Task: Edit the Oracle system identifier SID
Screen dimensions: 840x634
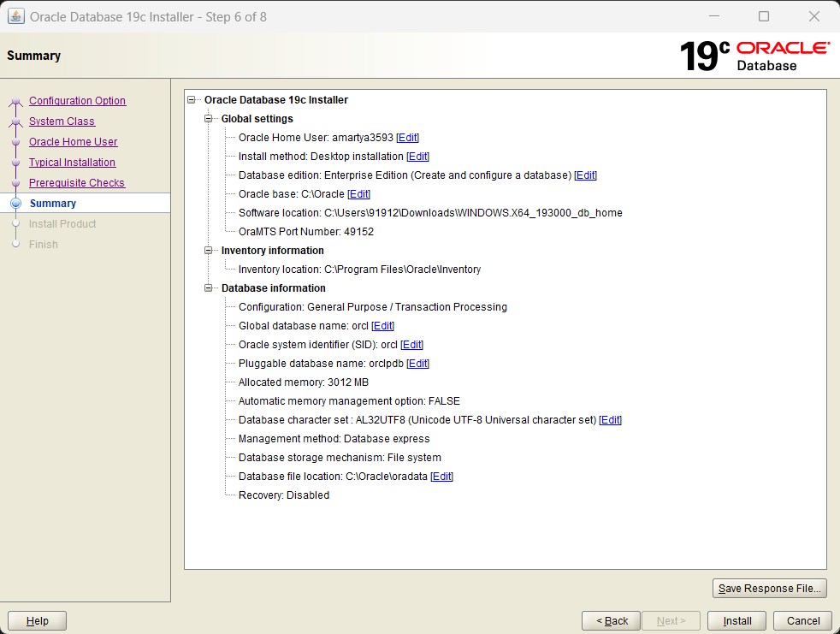Action: click(x=412, y=345)
